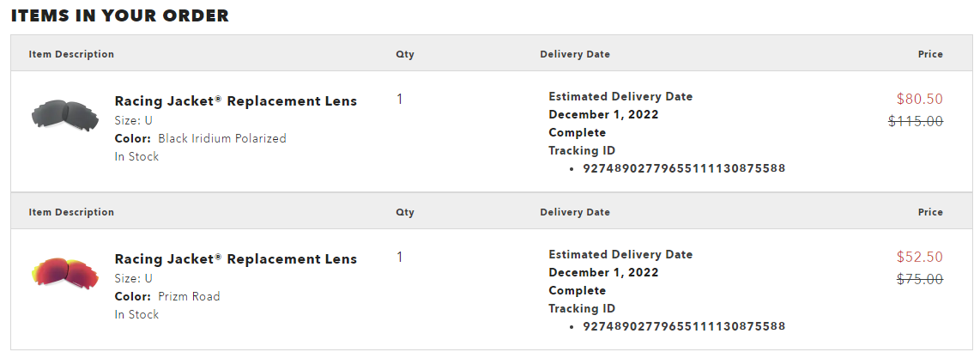
Task: Click the crossed-out $75.00 original price
Action: (x=919, y=279)
